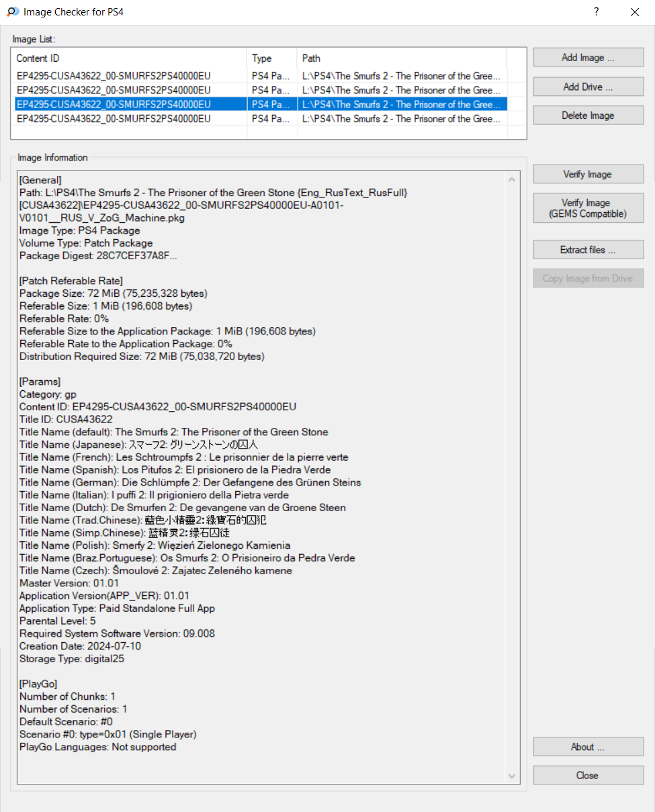This screenshot has width=655, height=812.
Task: Click the 'Application Type: Paid Standalone Full App' line
Action: pyautogui.click(x=118, y=608)
